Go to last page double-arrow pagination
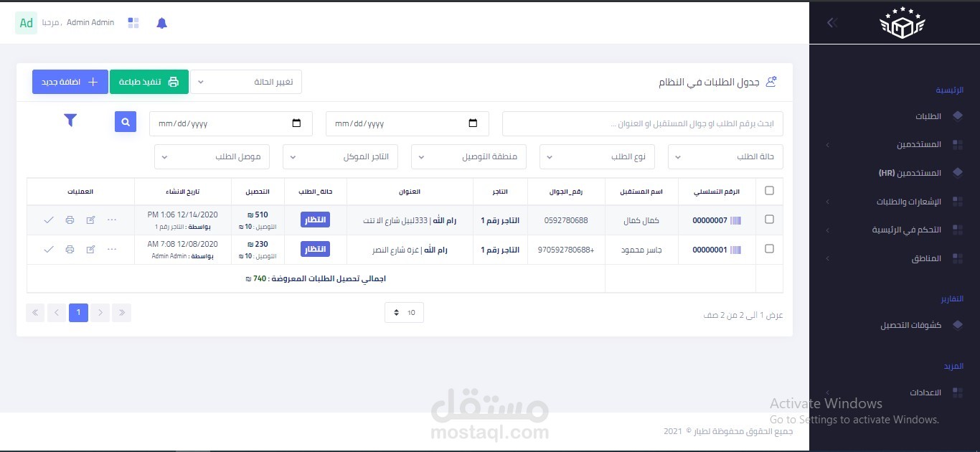 (35, 312)
